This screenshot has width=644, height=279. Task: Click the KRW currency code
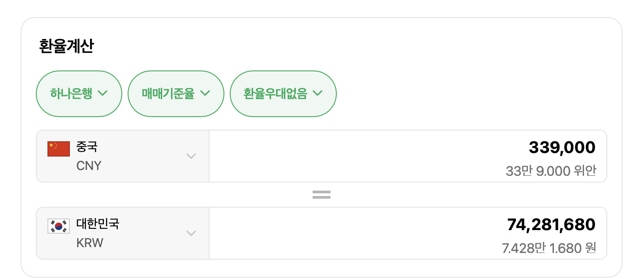pyautogui.click(x=90, y=243)
